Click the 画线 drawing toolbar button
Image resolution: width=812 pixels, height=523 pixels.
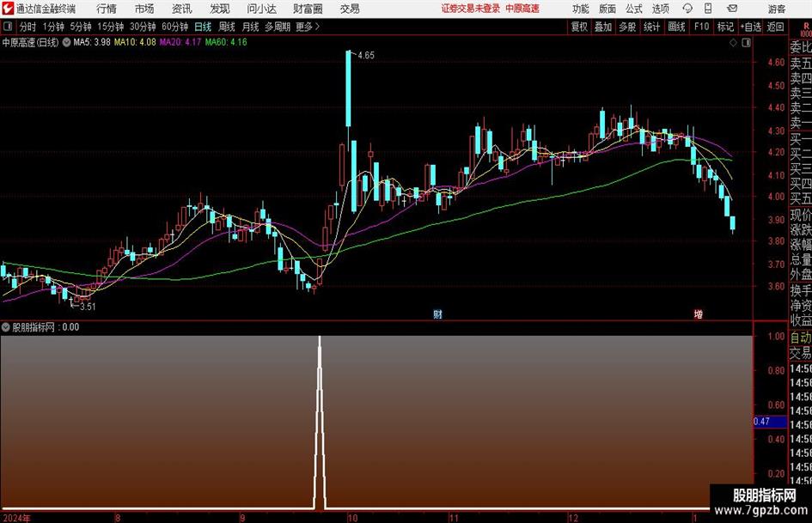(677, 27)
